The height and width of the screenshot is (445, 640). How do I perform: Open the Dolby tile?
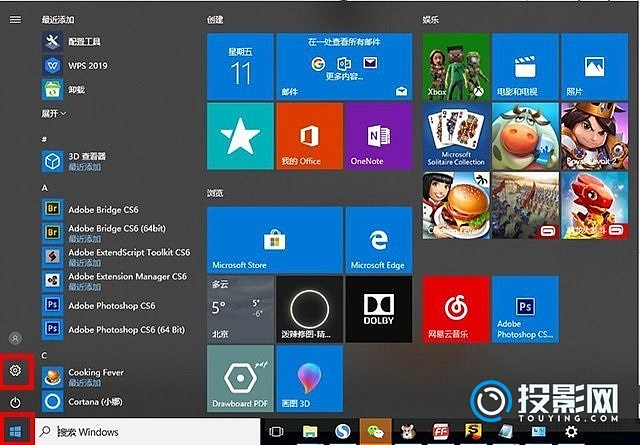[x=379, y=309]
